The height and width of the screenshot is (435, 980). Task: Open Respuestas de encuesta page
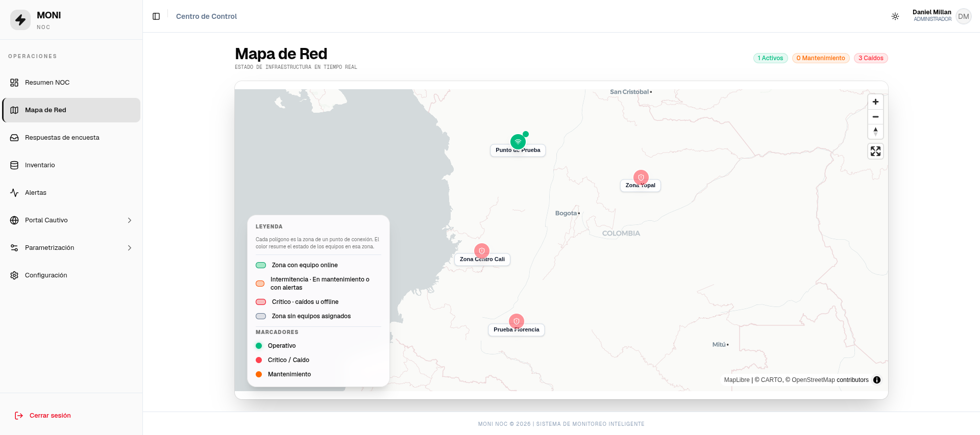[71, 138]
